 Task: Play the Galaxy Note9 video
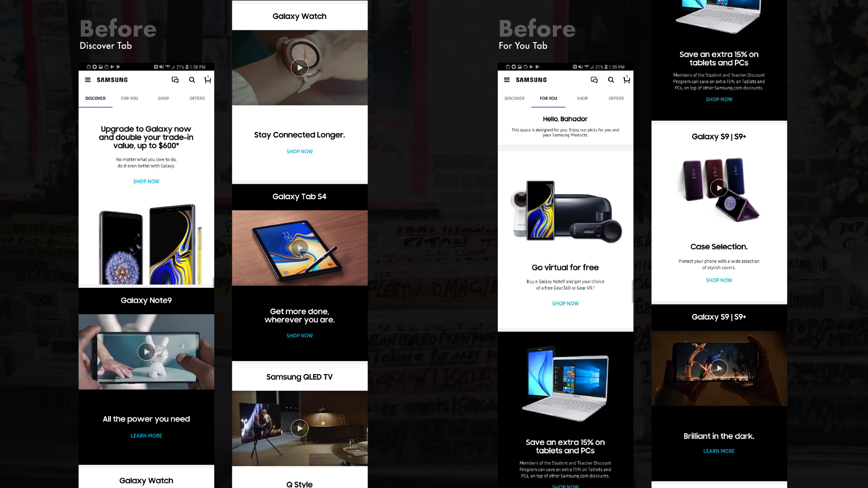pyautogui.click(x=146, y=352)
